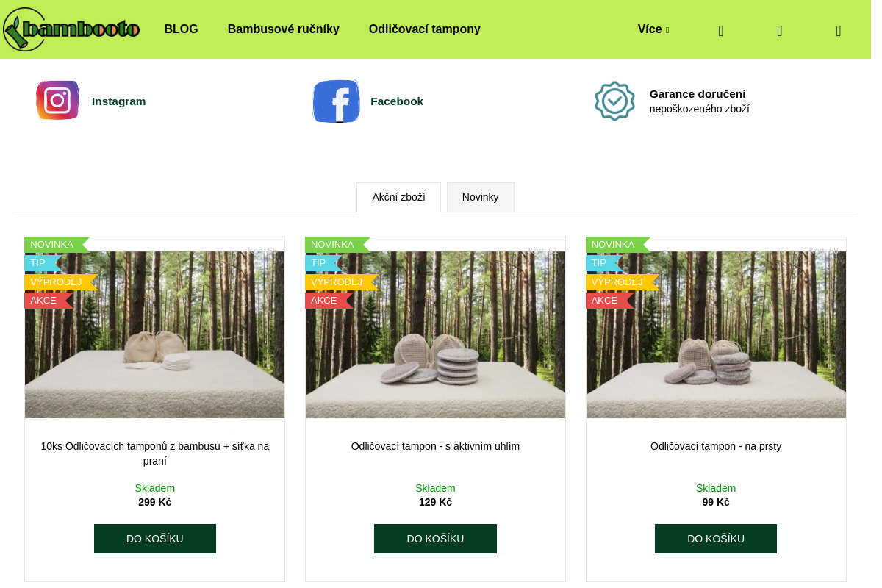This screenshot has width=882, height=588.
Task: Click the Instagram text link
Action: pyautogui.click(x=119, y=101)
